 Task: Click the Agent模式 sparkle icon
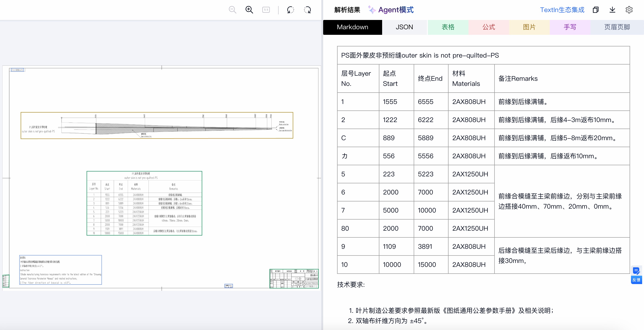[372, 10]
